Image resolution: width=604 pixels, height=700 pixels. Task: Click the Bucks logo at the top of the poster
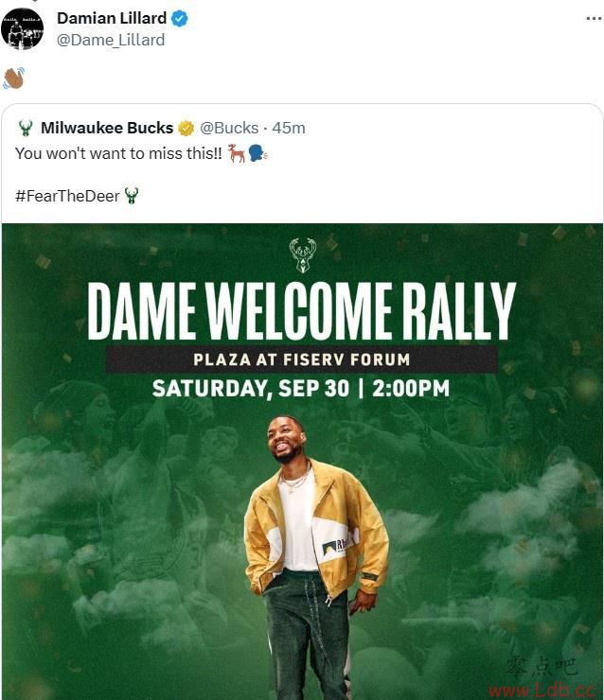303,255
